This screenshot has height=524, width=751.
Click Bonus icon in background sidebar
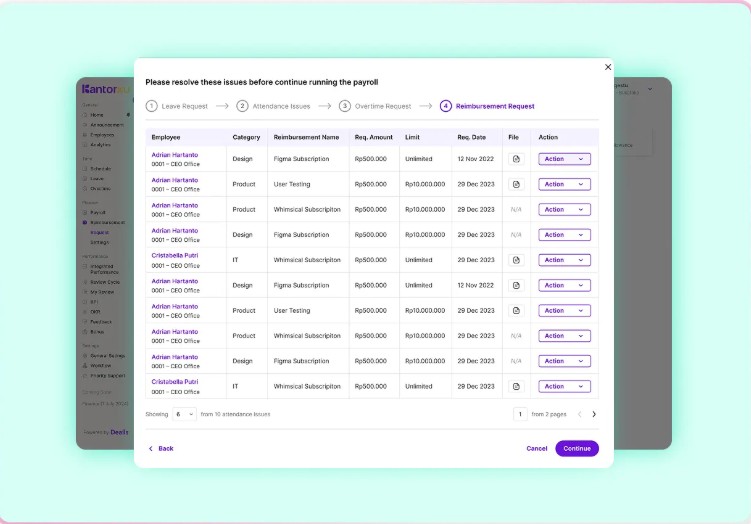pyautogui.click(x=85, y=332)
